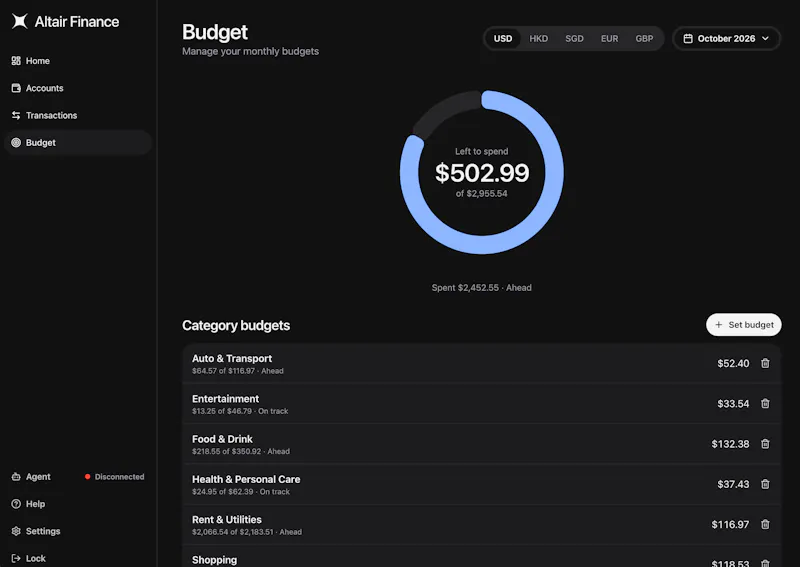The height and width of the screenshot is (567, 800).
Task: Click the $52.40 remaining amount
Action: click(733, 363)
